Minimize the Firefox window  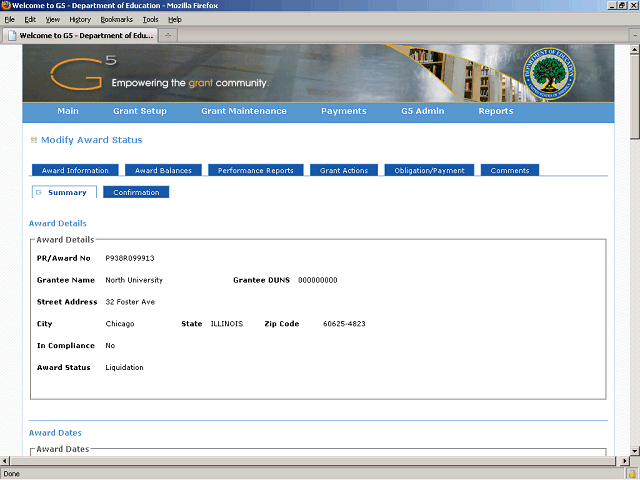612,5
